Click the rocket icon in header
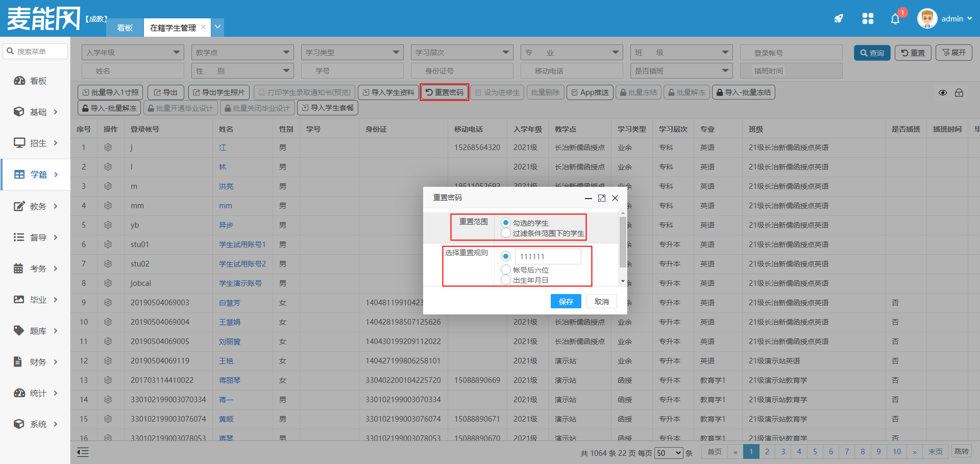 coord(839,19)
